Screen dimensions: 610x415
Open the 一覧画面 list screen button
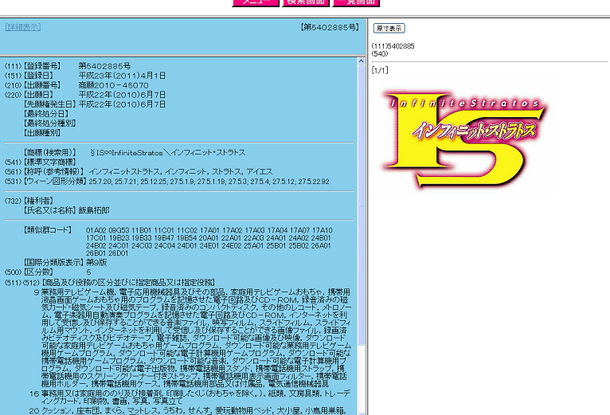[356, 3]
